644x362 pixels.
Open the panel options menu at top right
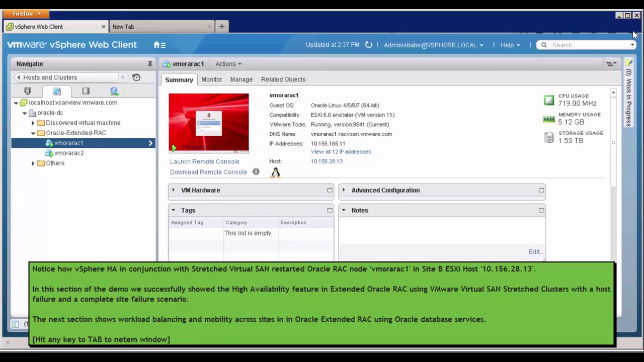(611, 64)
